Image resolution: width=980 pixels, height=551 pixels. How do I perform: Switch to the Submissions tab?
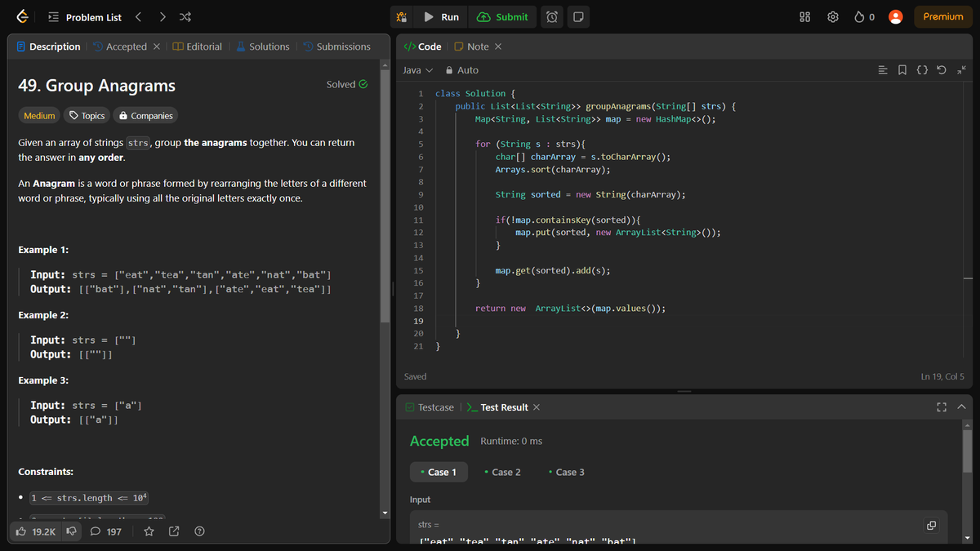(x=336, y=47)
